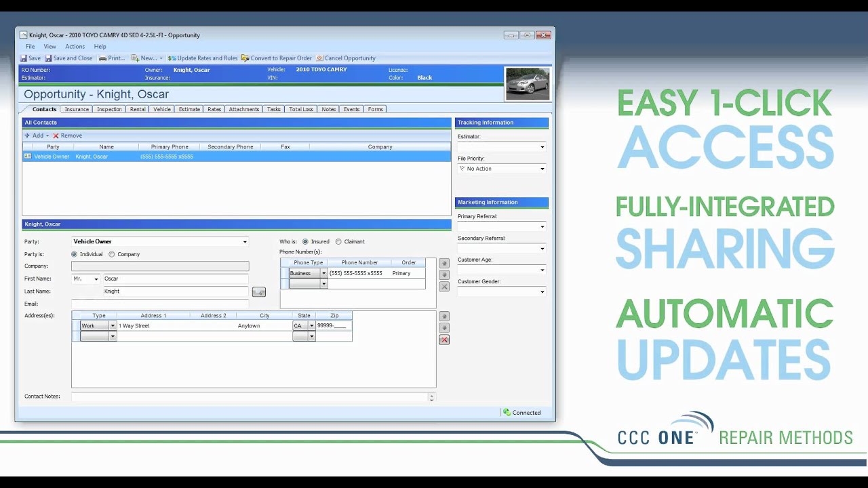Switch to the Forms tab
Viewport: 868px width, 488px height.
click(376, 109)
